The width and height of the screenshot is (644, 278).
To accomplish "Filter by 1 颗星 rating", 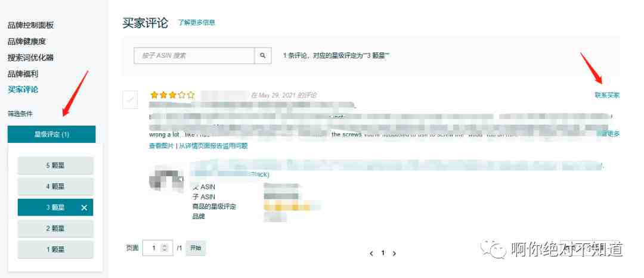I will [x=55, y=249].
